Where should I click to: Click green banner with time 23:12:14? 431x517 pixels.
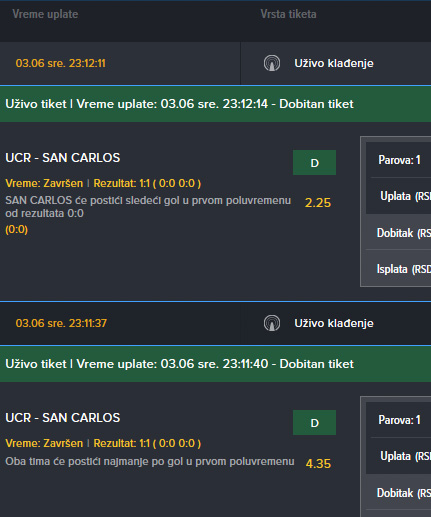tap(215, 104)
